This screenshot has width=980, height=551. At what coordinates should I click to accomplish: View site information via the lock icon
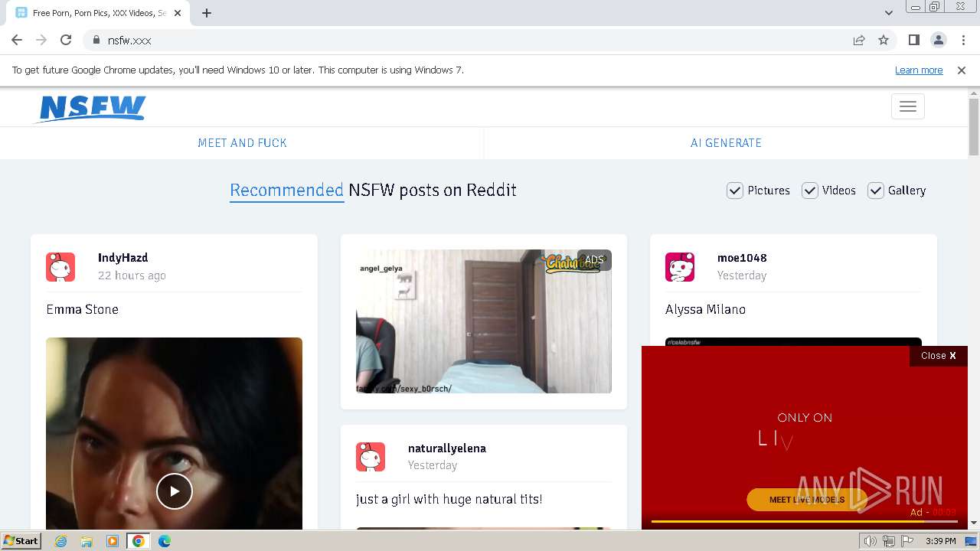tap(96, 40)
